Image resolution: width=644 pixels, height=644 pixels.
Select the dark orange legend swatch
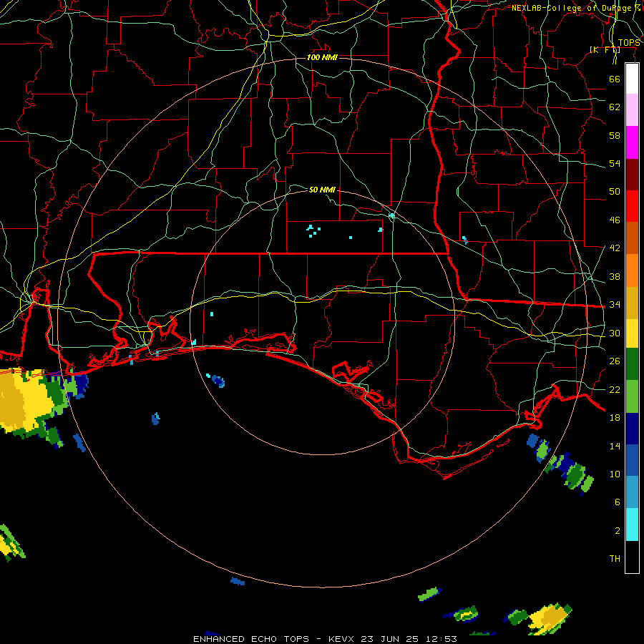(632, 238)
